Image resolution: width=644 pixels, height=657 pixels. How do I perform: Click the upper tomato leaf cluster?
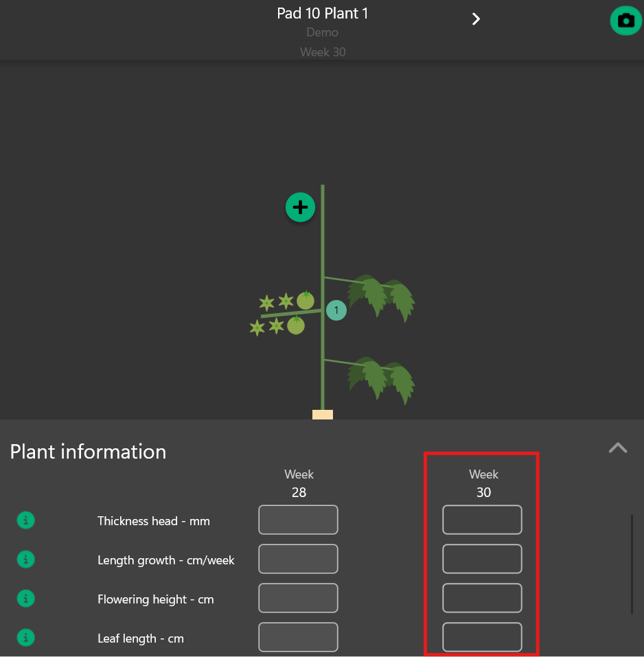(381, 295)
